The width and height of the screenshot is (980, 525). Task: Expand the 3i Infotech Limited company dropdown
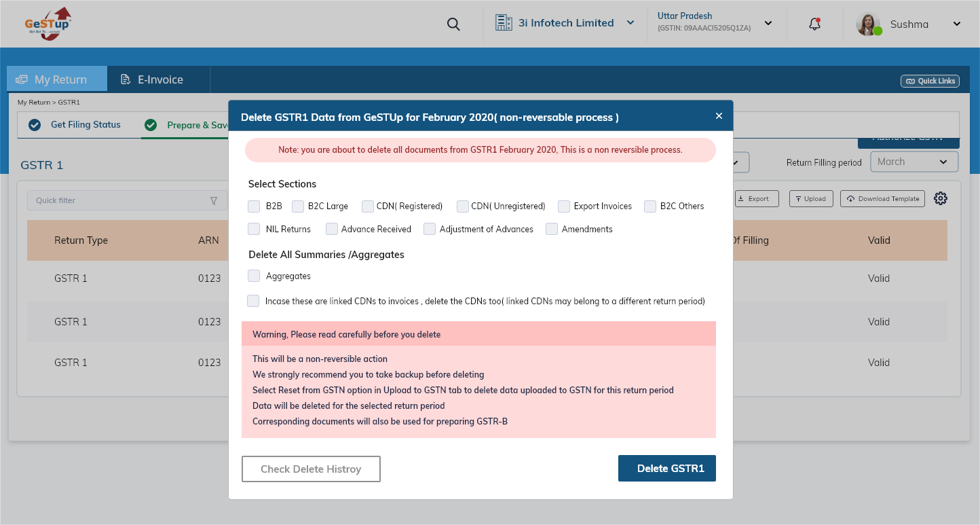630,23
